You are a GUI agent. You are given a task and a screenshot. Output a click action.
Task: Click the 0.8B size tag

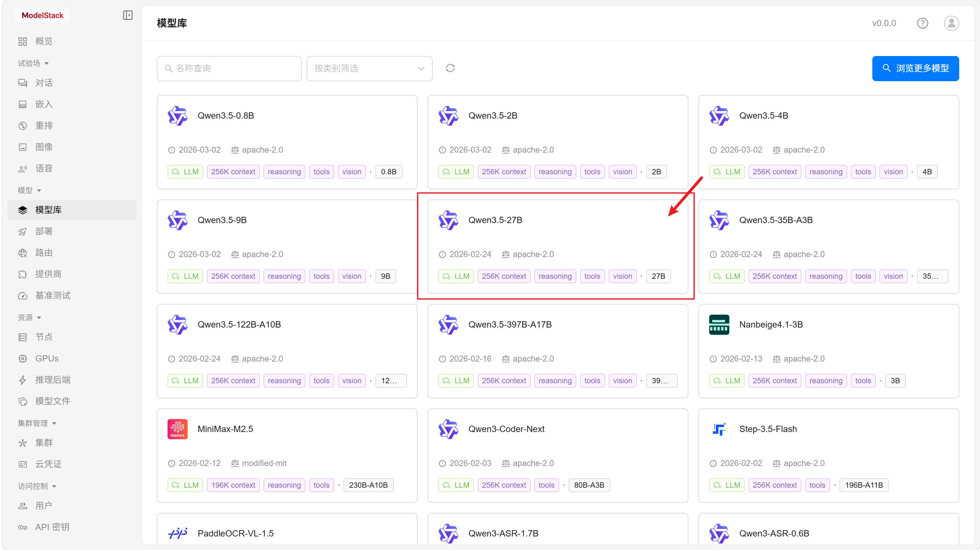(388, 172)
